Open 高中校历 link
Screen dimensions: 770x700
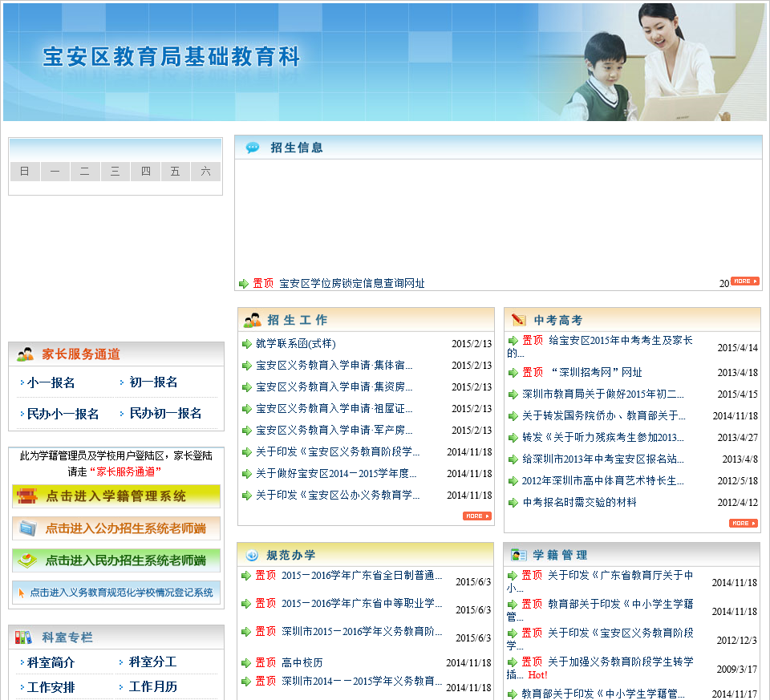pyautogui.click(x=302, y=662)
